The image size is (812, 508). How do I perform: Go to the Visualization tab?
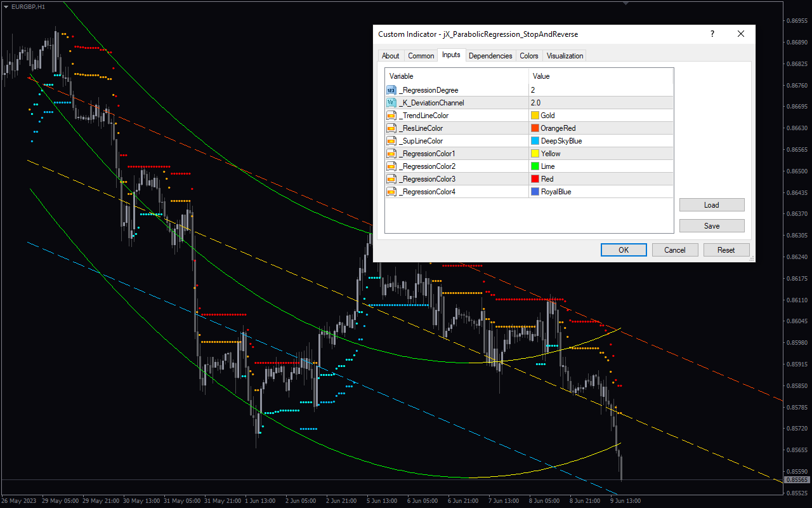(x=565, y=56)
